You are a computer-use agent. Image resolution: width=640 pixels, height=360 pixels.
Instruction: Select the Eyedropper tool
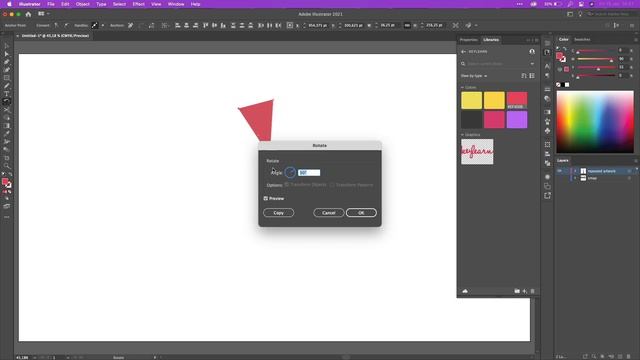tap(7, 133)
